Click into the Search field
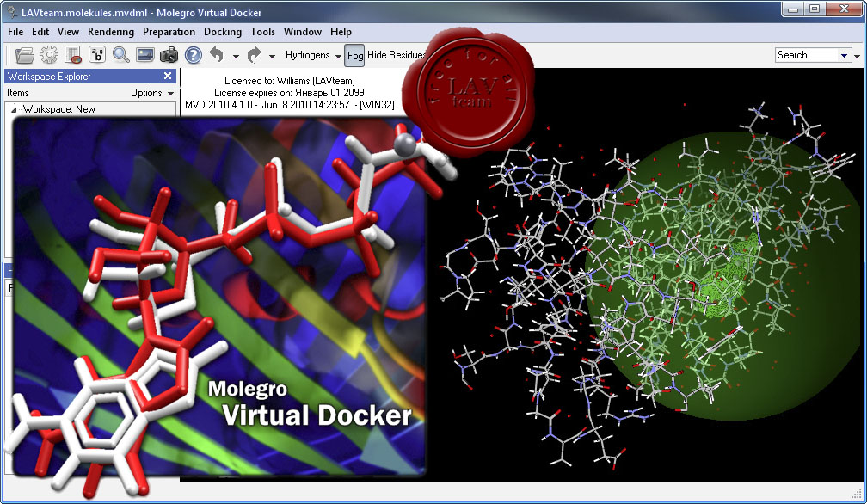Viewport: 867px width, 504px height. (807, 55)
